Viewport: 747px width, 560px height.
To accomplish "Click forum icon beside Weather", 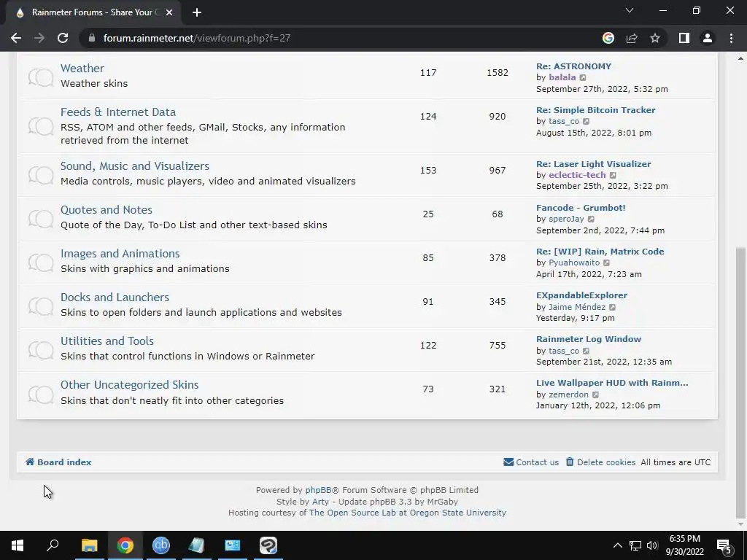I will (41, 77).
